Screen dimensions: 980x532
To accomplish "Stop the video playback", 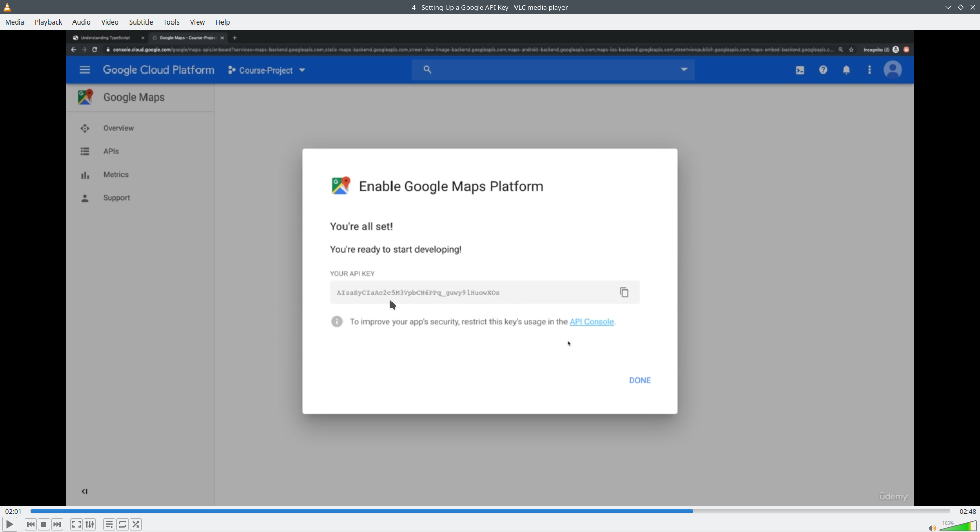I will pyautogui.click(x=44, y=524).
